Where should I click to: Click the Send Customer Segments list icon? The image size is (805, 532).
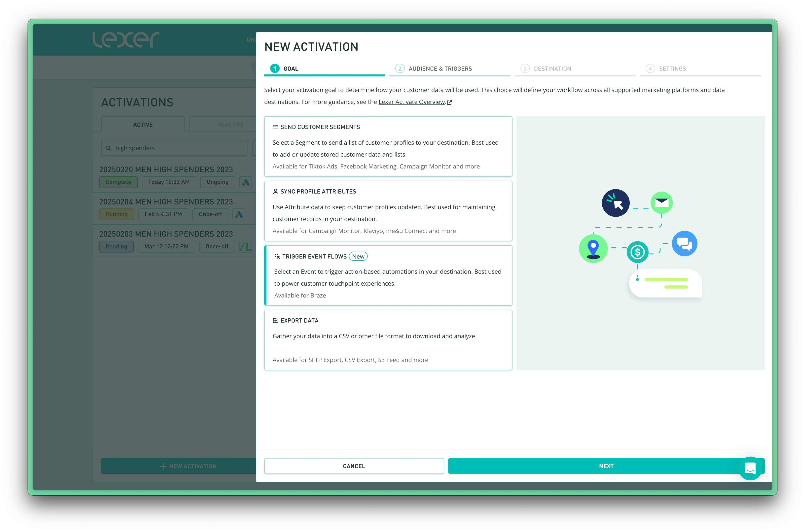click(x=275, y=127)
